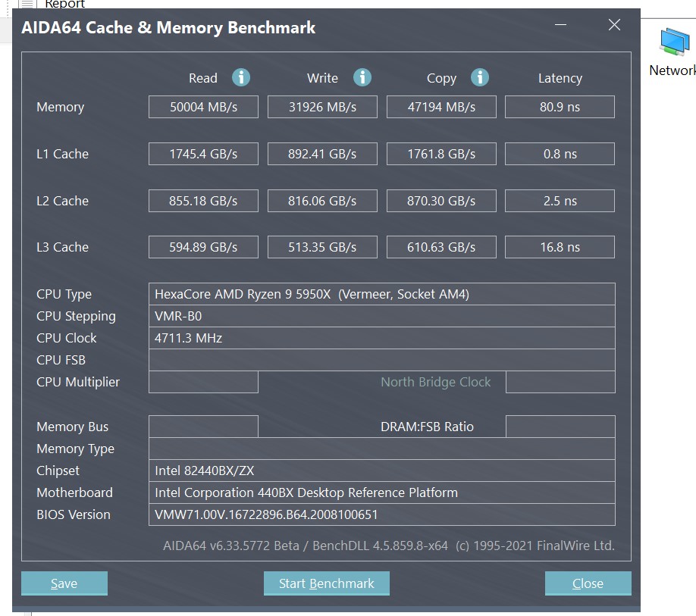Minimize the benchmark dialog
The width and height of the screenshot is (696, 616).
560,25
